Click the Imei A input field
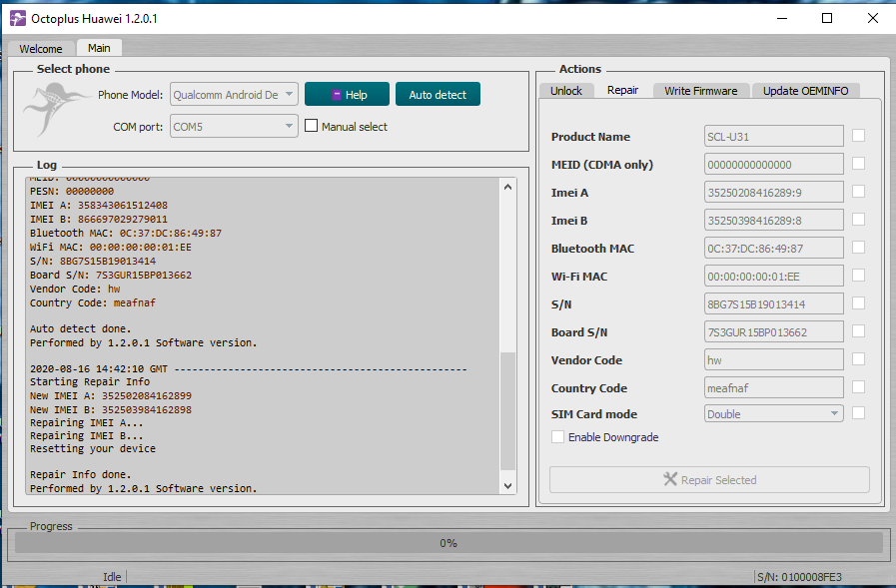 (x=774, y=193)
